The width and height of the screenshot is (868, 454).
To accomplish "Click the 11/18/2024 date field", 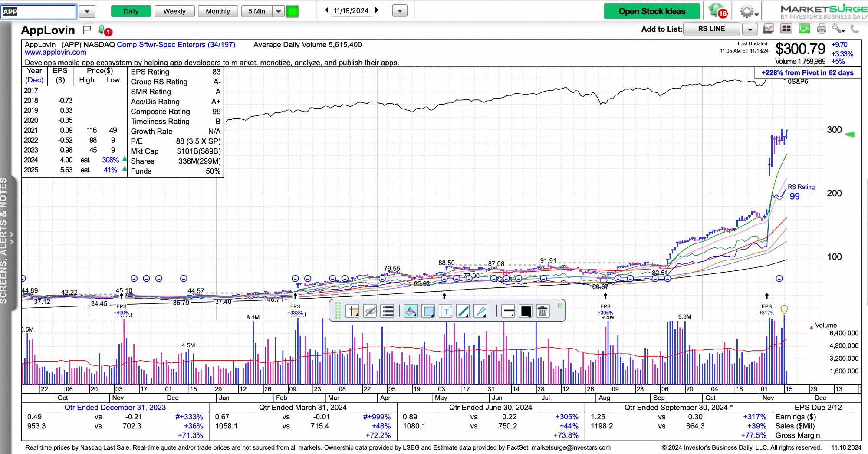I will 351,10.
